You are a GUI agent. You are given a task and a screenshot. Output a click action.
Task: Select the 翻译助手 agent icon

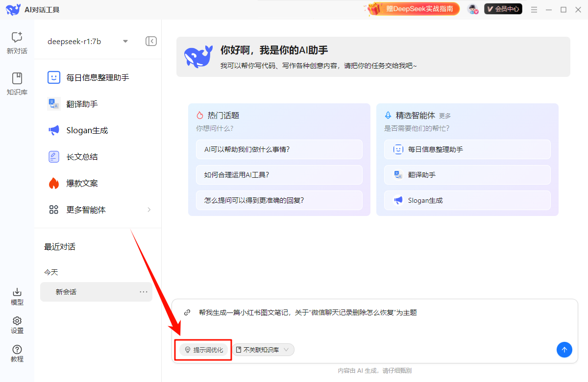[54, 103]
